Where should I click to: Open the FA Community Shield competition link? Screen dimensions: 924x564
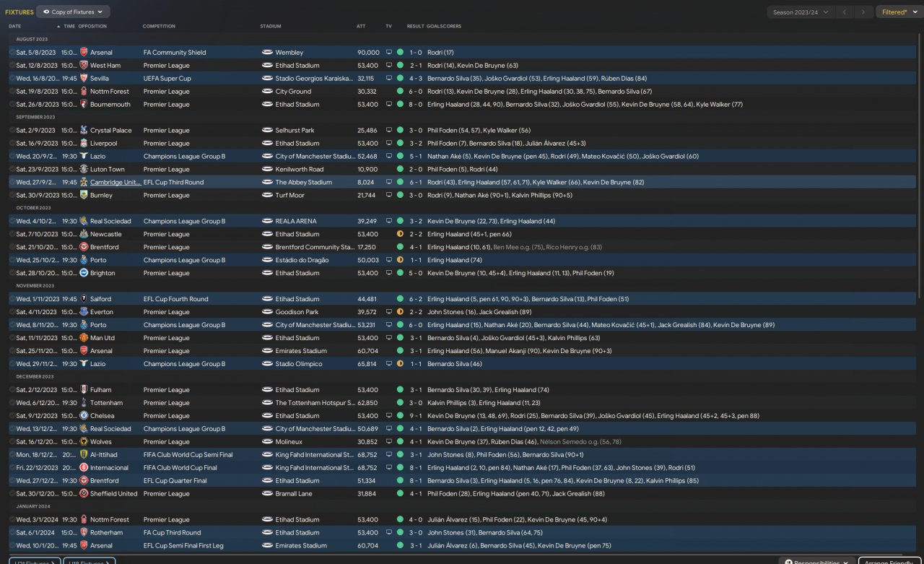pos(175,53)
